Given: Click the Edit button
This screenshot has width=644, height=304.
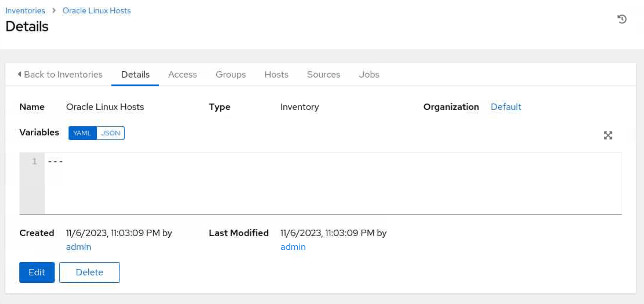Looking at the screenshot, I should 37,272.
